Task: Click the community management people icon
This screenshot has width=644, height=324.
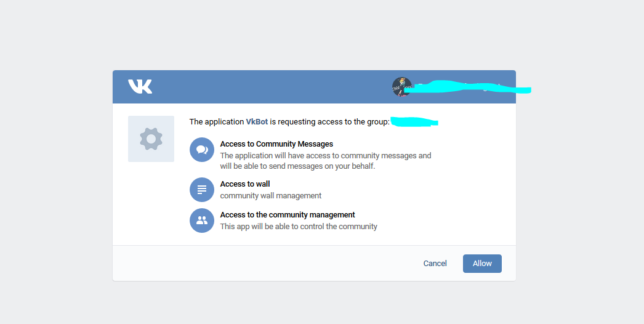Action: (x=202, y=221)
